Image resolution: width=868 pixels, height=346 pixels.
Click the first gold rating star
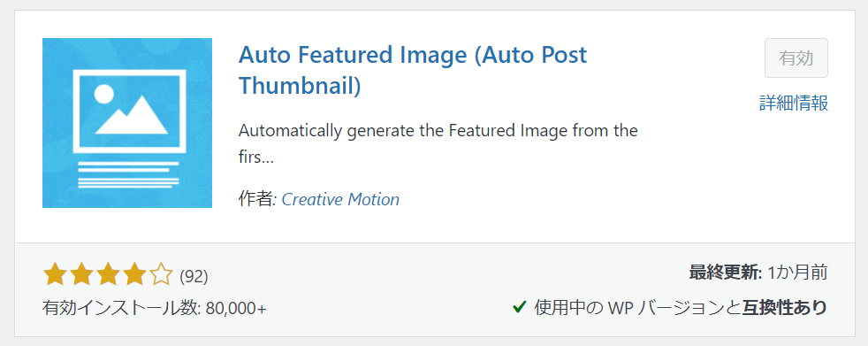(54, 274)
